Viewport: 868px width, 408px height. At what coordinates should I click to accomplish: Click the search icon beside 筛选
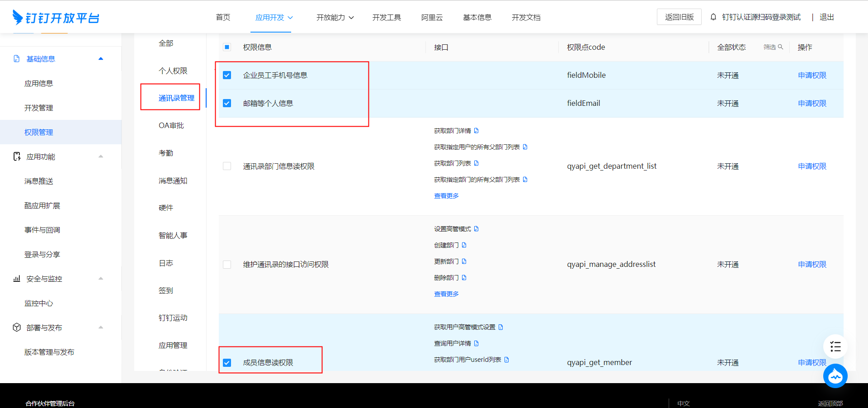[x=780, y=47]
